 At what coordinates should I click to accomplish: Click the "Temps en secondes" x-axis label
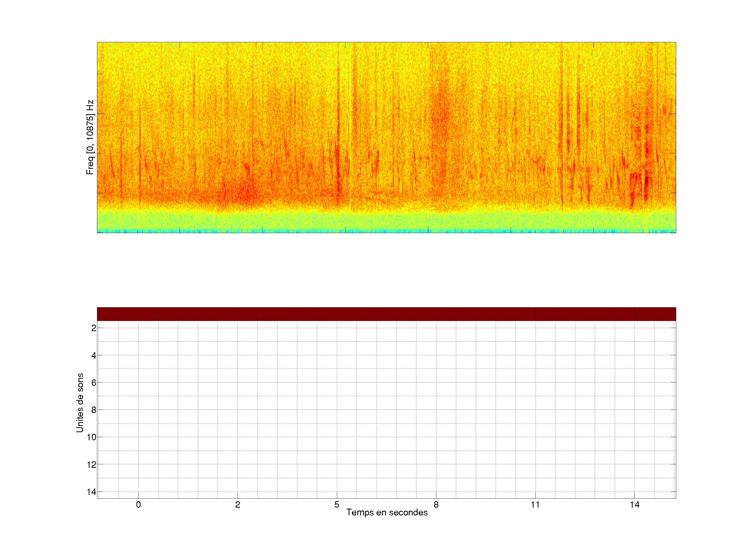tap(387, 512)
